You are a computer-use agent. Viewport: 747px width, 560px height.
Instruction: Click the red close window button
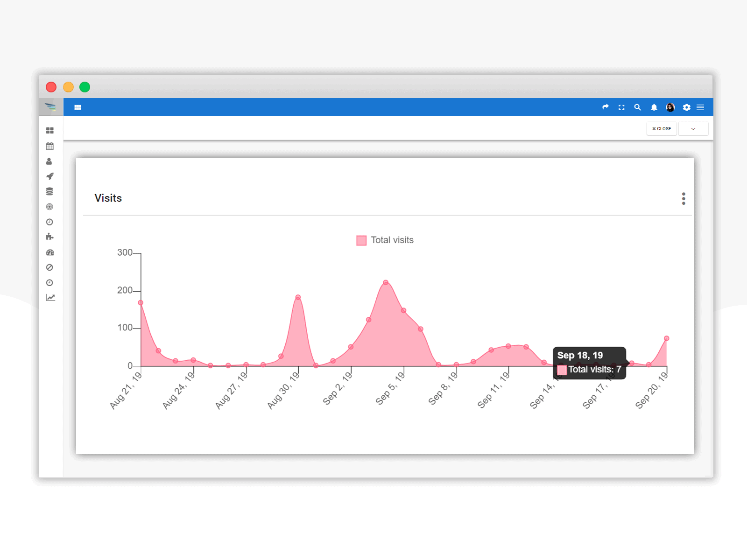pos(51,87)
